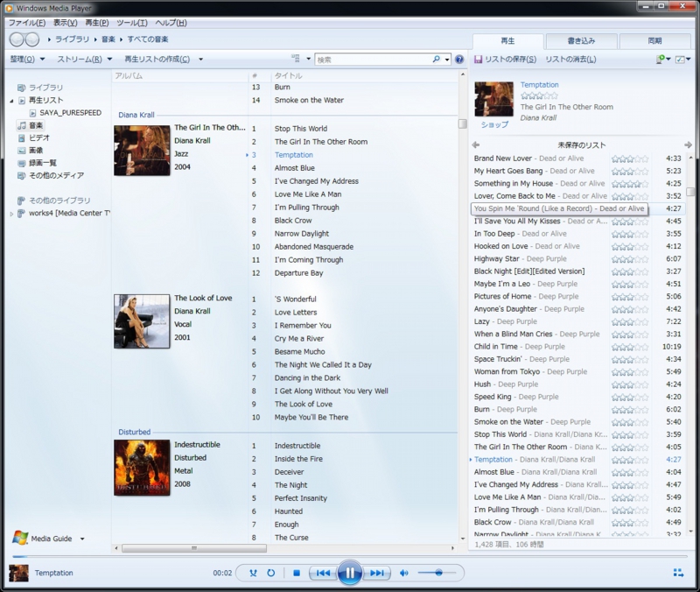Viewport: 700px width, 592px height.
Task: Open the Media Guide dropdown arrow
Action: (82, 539)
